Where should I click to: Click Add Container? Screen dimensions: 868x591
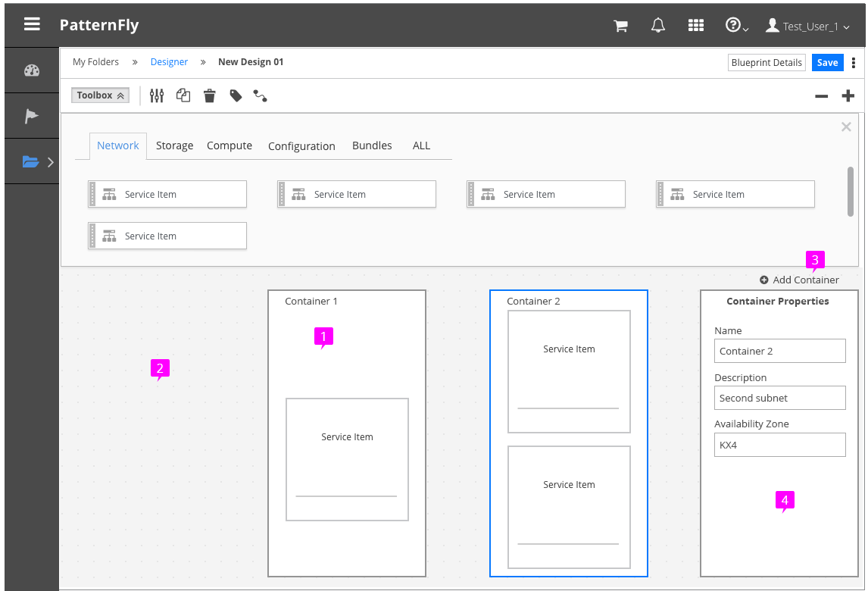tap(799, 280)
